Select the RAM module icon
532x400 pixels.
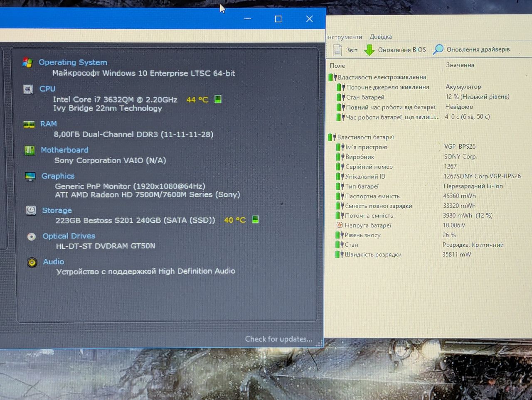click(29, 124)
